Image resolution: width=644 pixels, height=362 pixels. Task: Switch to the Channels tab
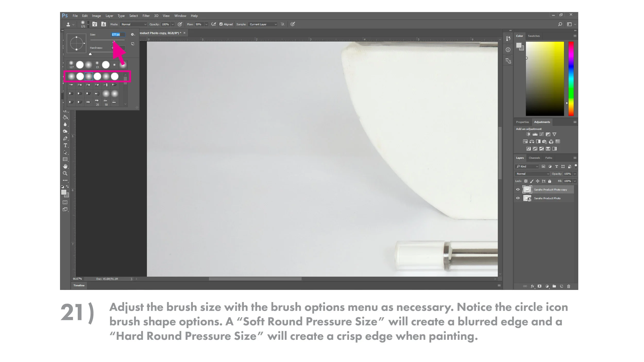click(534, 158)
